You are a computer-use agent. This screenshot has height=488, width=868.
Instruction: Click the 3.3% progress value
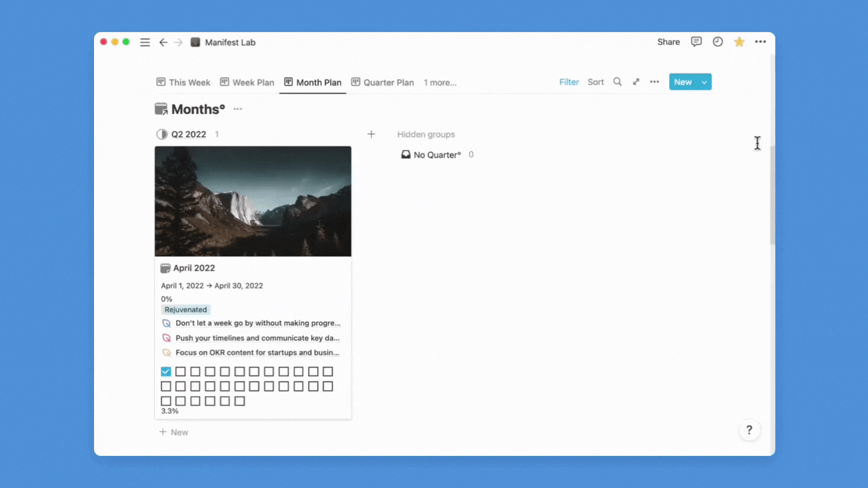pyautogui.click(x=169, y=411)
